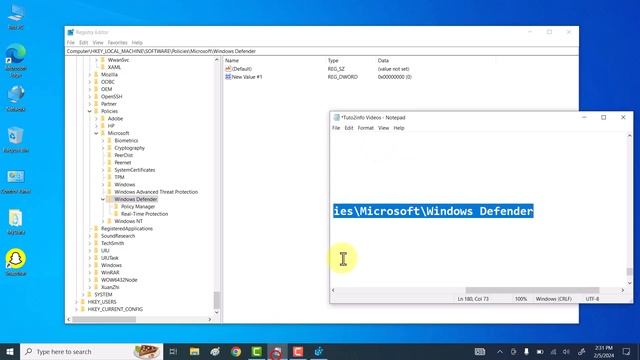Open Notepad Edit menu
The width and height of the screenshot is (640, 360).
click(349, 128)
